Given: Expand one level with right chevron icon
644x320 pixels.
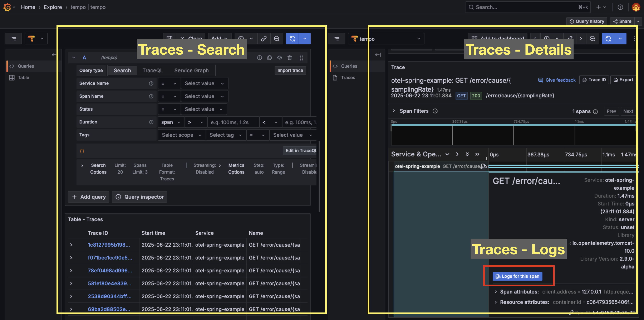Looking at the screenshot, I should coord(457,154).
